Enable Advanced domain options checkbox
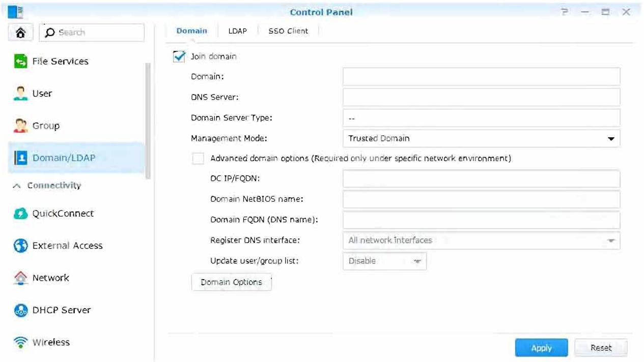 [x=198, y=159]
